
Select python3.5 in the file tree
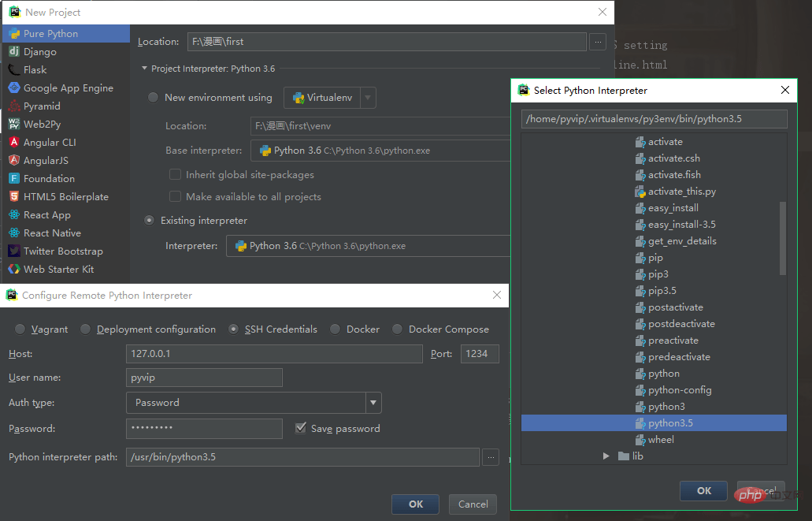tap(654, 423)
